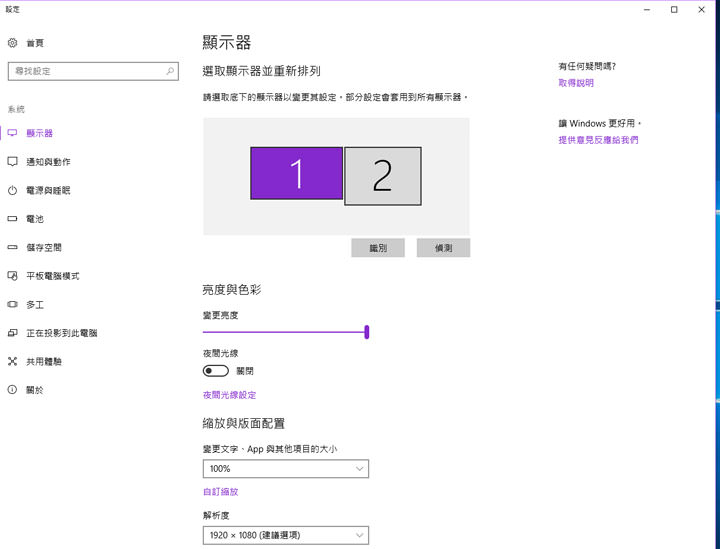
Task: Open the 1920 × 1080 resolution dropdown
Action: pos(286,535)
